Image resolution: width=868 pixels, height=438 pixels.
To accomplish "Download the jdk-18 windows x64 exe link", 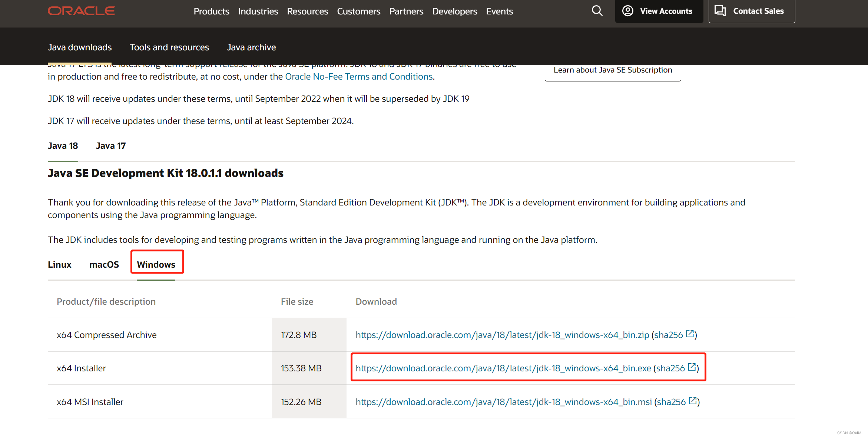I will coord(503,368).
